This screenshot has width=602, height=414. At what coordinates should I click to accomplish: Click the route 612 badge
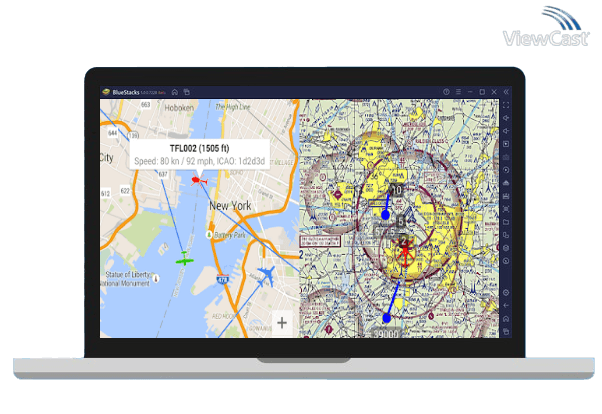105,194
